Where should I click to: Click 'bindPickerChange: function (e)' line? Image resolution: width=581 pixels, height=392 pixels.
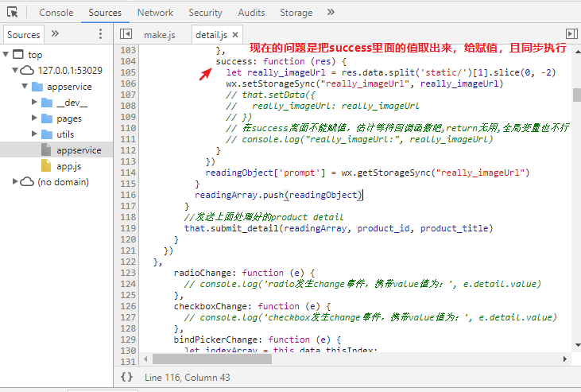pyautogui.click(x=258, y=340)
